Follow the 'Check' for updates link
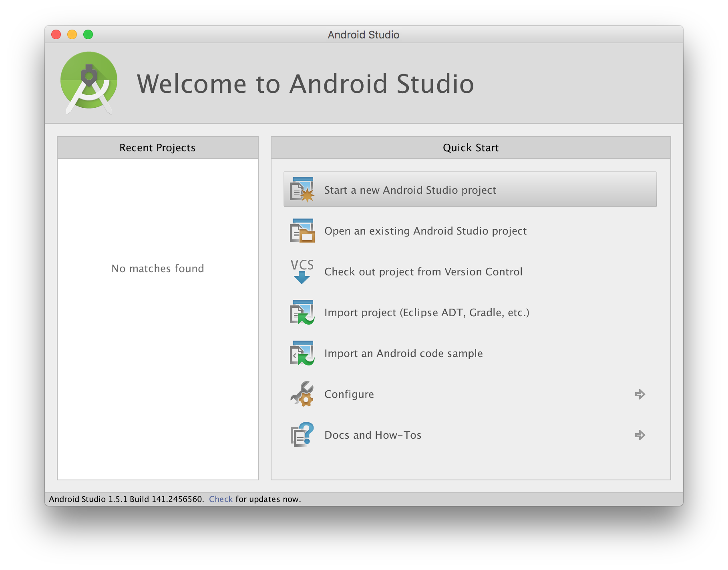Image resolution: width=728 pixels, height=570 pixels. coord(221,499)
